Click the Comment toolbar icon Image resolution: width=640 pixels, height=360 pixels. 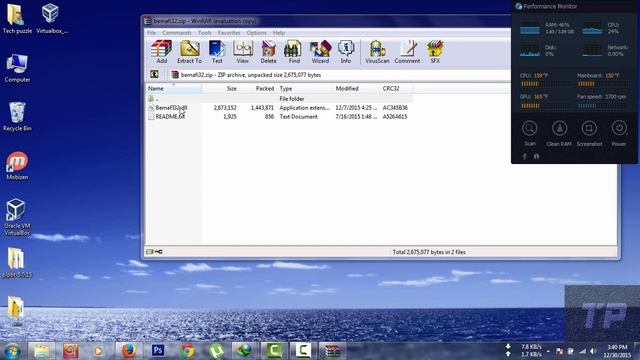tap(407, 52)
